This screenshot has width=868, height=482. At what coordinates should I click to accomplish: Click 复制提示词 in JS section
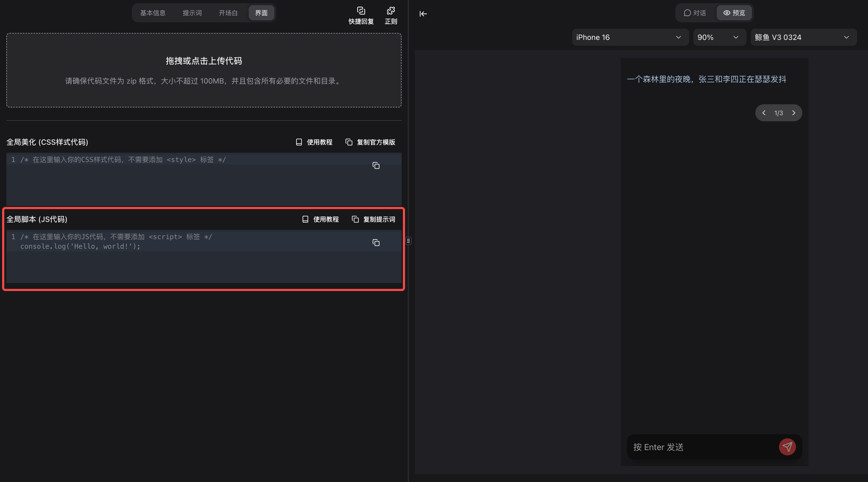click(x=373, y=219)
